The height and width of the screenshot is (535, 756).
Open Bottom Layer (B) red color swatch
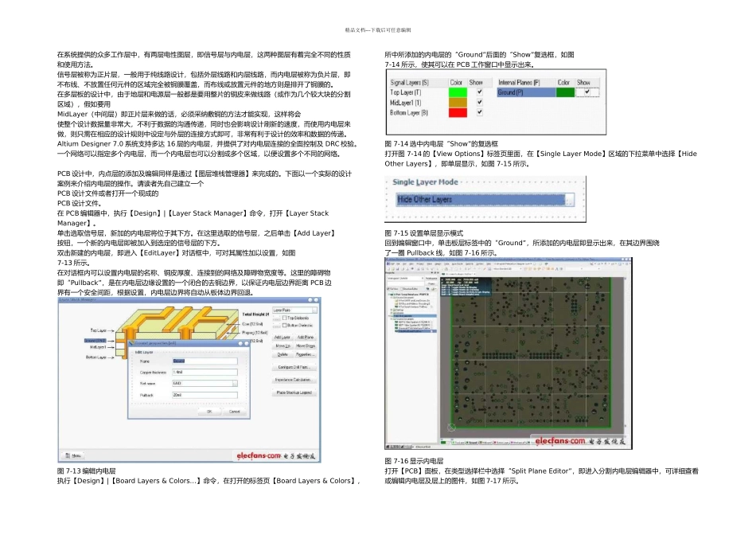pyautogui.click(x=458, y=112)
